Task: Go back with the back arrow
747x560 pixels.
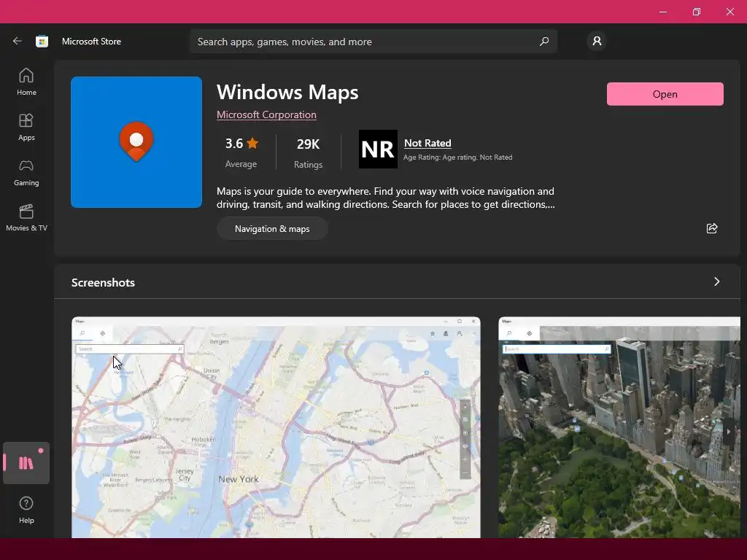Action: coord(18,41)
